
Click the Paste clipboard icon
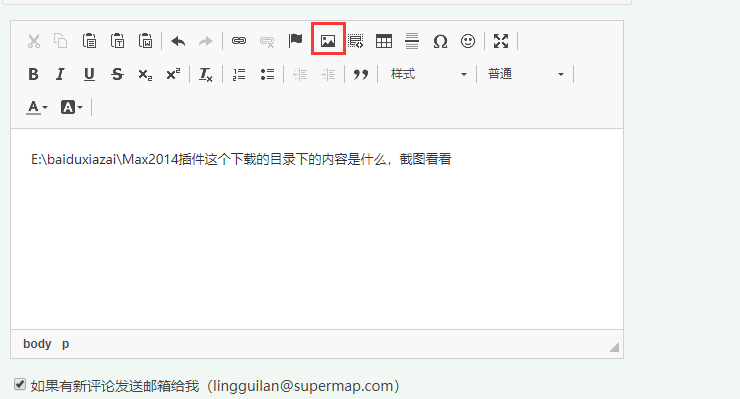point(89,41)
